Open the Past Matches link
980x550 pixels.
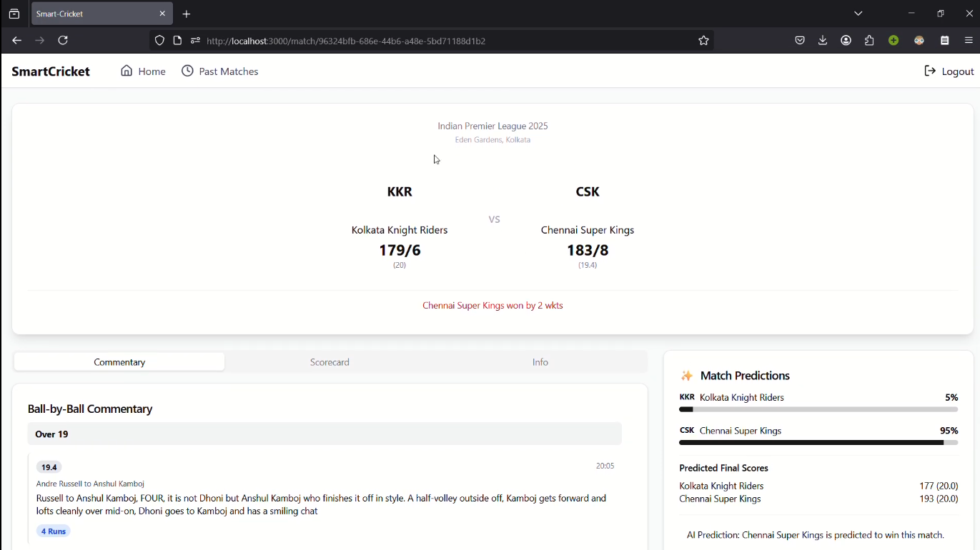click(219, 71)
